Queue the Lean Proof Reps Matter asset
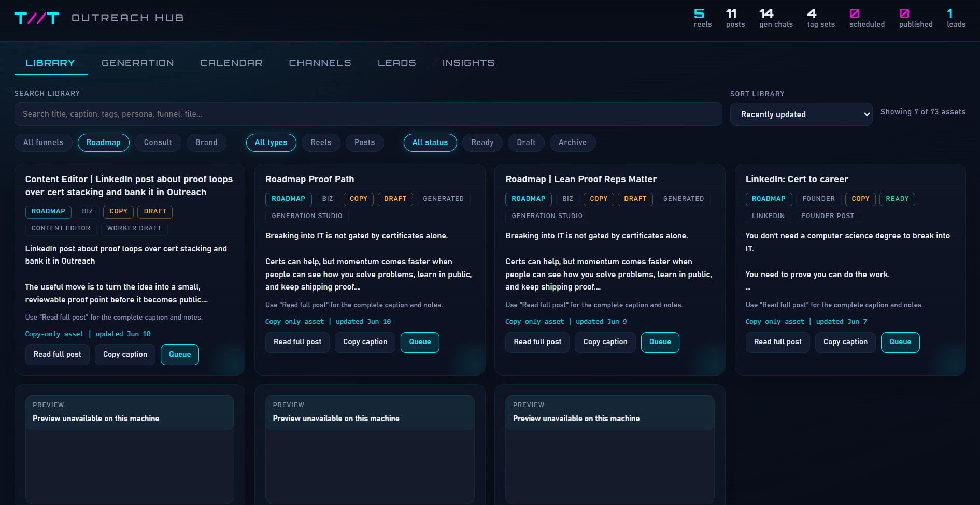This screenshot has height=505, width=980. click(660, 342)
